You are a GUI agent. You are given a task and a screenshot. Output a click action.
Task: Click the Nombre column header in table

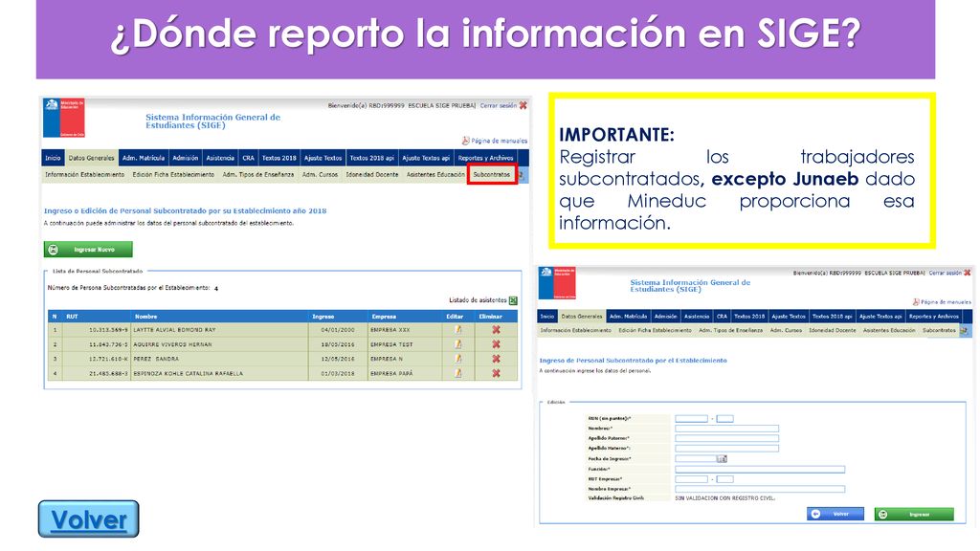(145, 317)
